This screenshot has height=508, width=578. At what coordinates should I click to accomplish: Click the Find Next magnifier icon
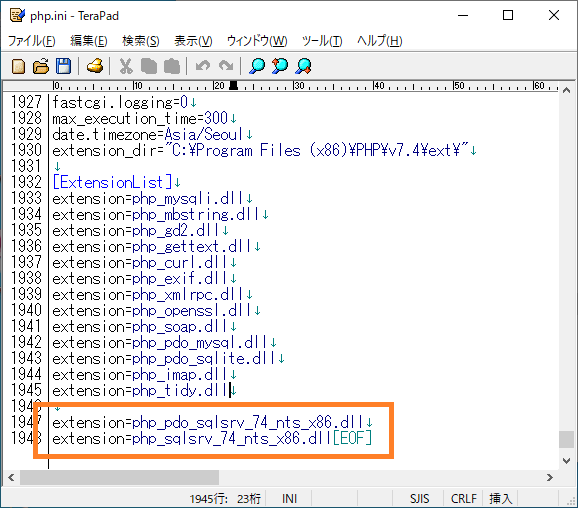tap(303, 67)
